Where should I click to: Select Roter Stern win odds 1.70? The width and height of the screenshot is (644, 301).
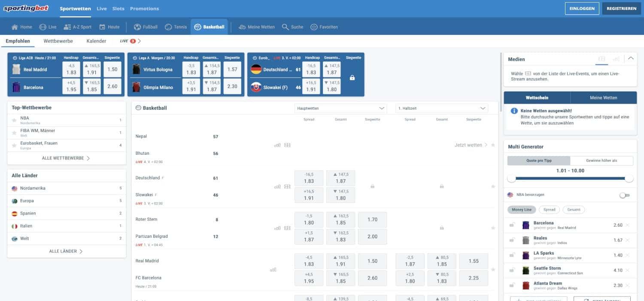pyautogui.click(x=372, y=220)
